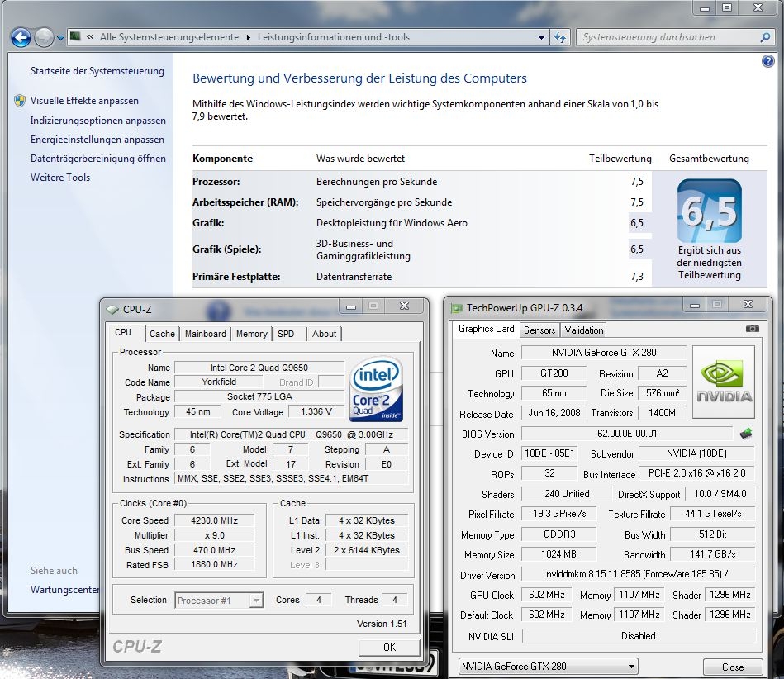Click the CPU-Z title bar icon
This screenshot has width=784, height=679.
coord(113,310)
